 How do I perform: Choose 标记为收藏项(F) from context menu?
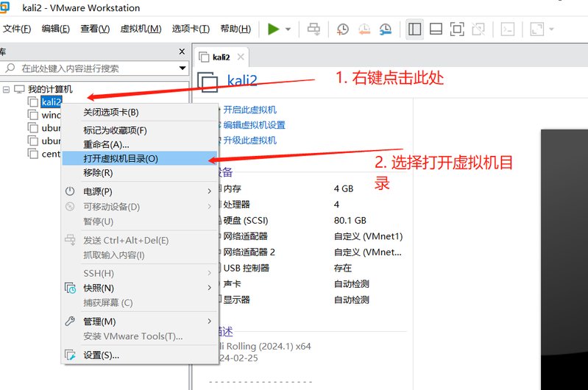click(140, 130)
